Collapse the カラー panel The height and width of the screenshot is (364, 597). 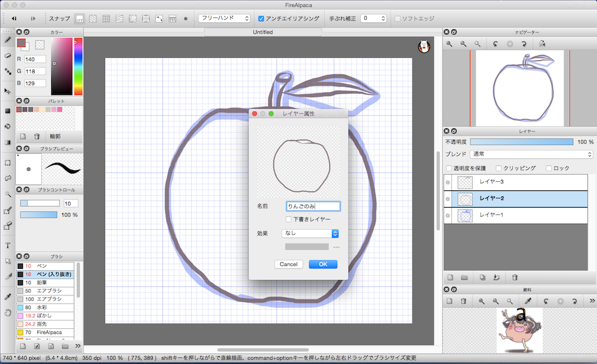coord(26,32)
